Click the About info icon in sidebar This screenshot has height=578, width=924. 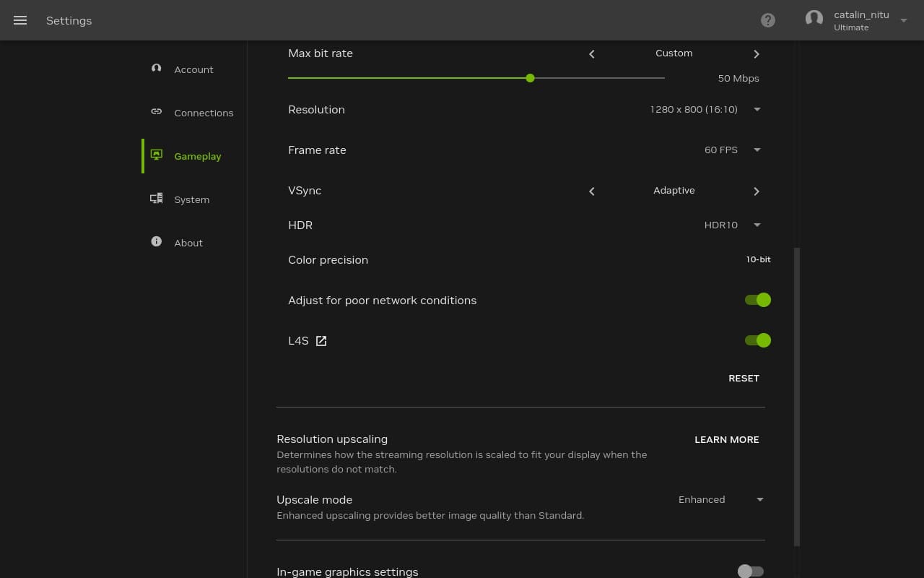[x=156, y=242]
